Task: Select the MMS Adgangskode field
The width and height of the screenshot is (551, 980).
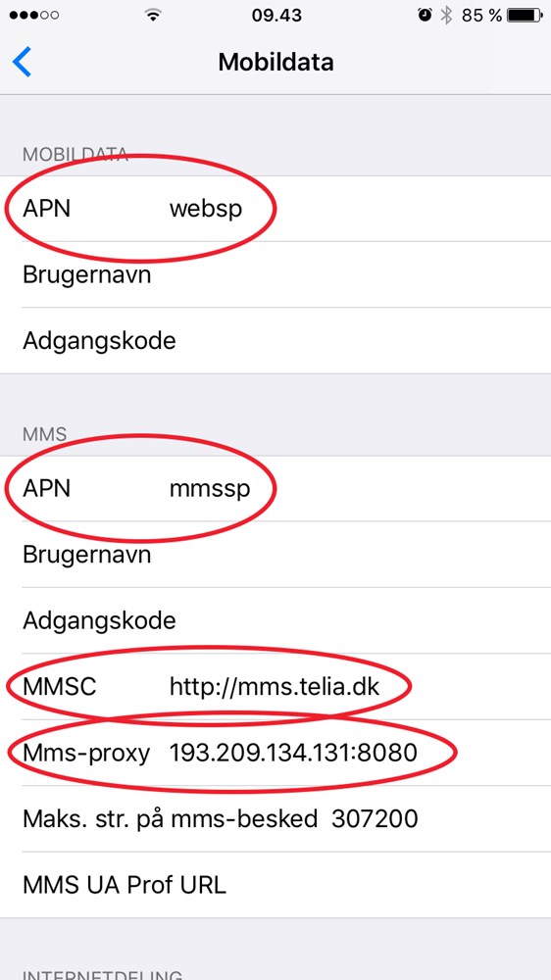Action: coord(275,620)
